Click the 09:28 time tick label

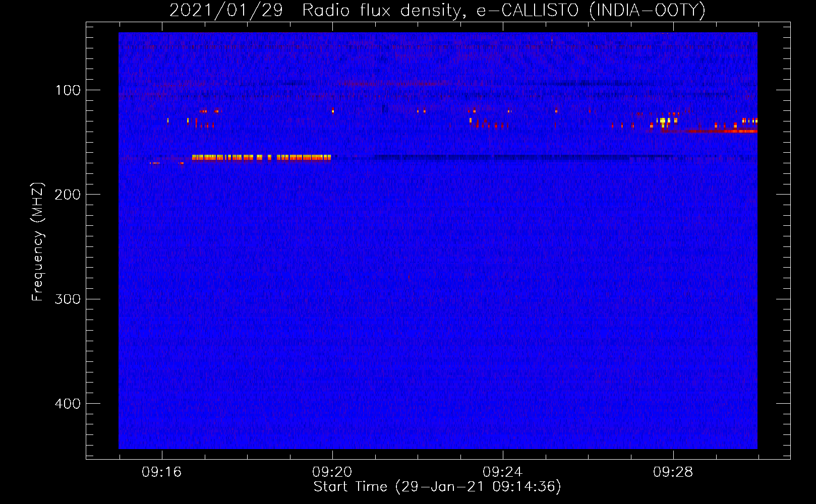(673, 472)
